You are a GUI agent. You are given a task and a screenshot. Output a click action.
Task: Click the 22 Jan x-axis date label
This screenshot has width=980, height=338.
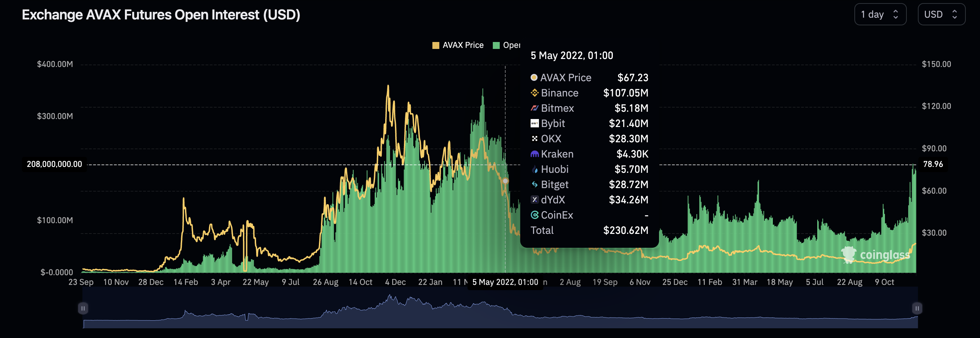pos(430,282)
